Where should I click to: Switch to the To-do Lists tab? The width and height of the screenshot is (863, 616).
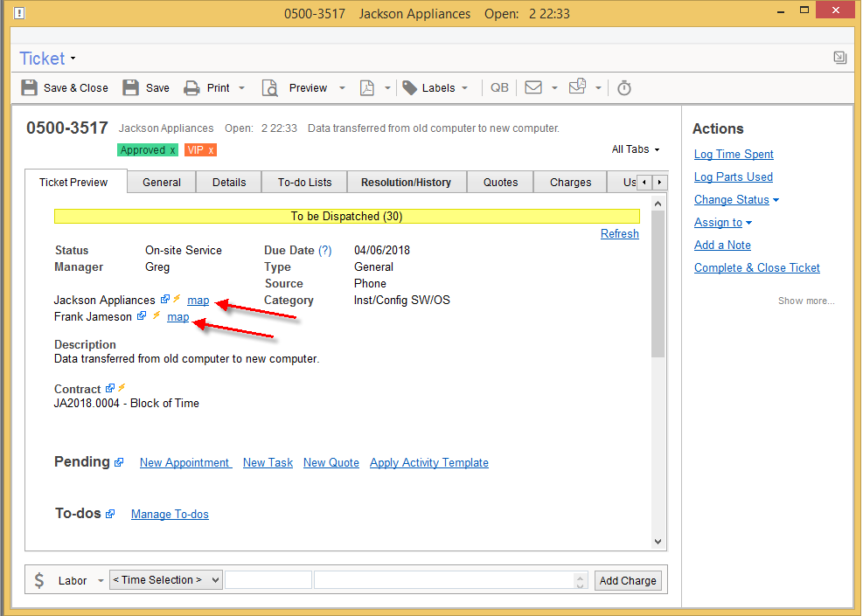[x=304, y=183]
